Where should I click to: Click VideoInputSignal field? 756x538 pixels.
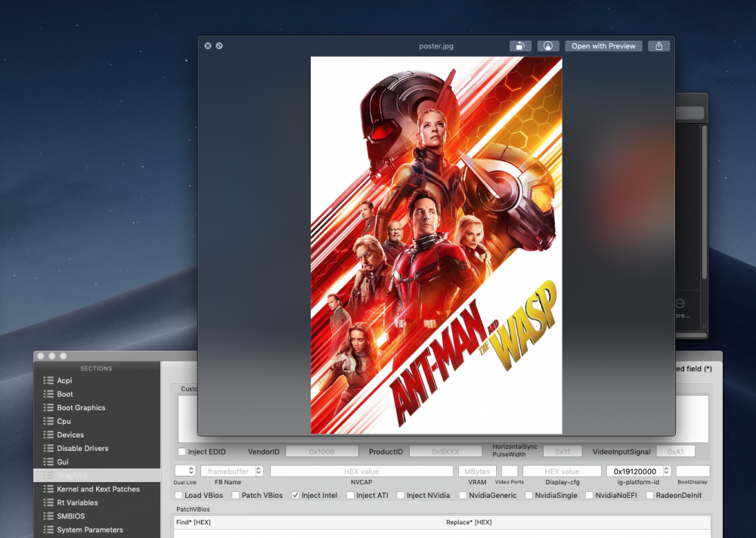[x=675, y=452]
